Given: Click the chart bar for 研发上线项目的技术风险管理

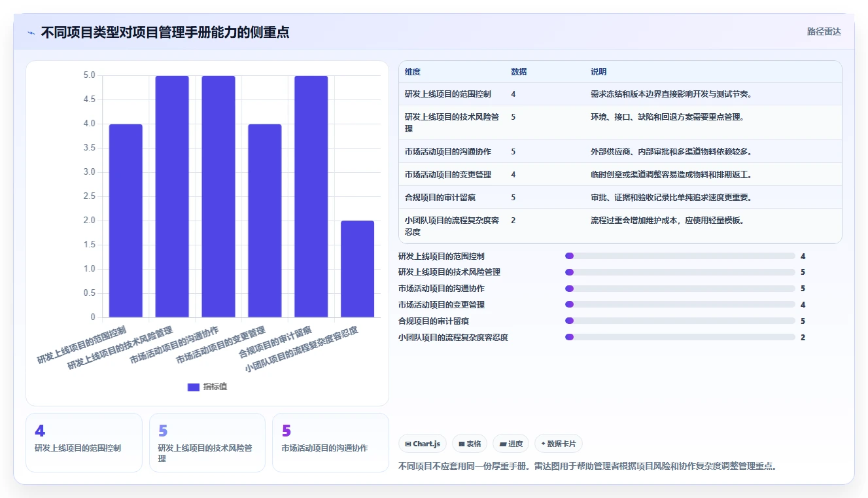Looking at the screenshot, I should [172, 196].
